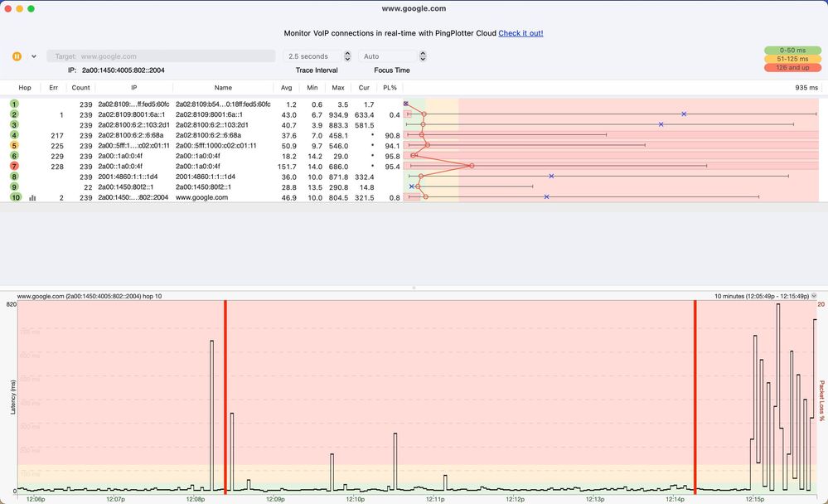The height and width of the screenshot is (504, 828).
Task: Click the red circle average marker on hop 7 bar
Action: pos(472,166)
